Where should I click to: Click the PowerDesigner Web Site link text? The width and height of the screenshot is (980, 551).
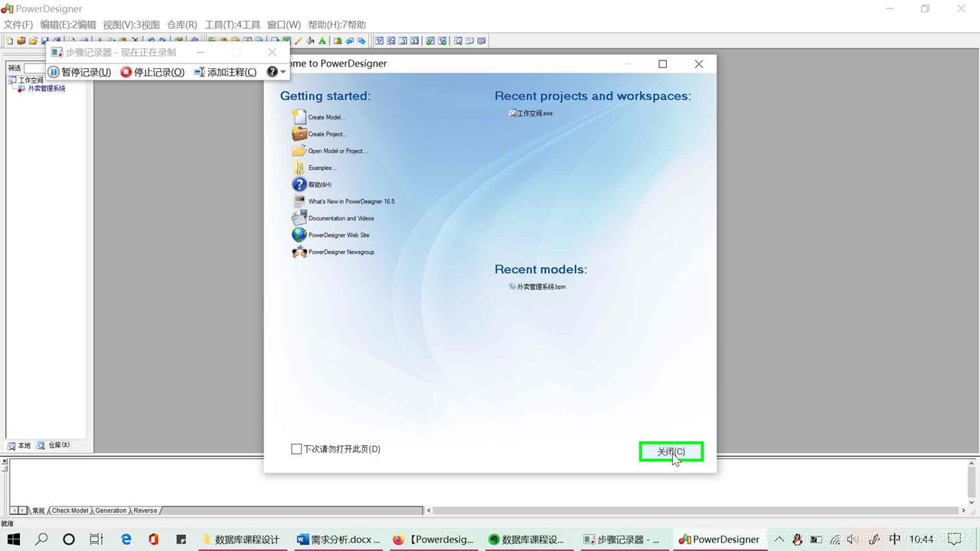pyautogui.click(x=338, y=235)
